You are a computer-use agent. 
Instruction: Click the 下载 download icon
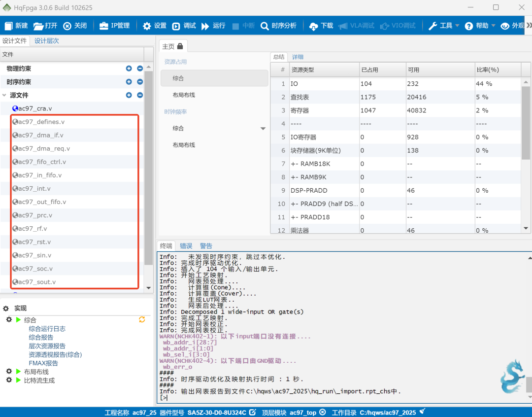[313, 26]
